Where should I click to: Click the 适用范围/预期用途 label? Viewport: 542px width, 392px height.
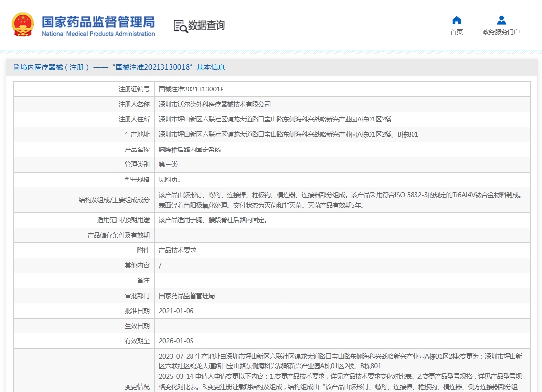(x=123, y=220)
